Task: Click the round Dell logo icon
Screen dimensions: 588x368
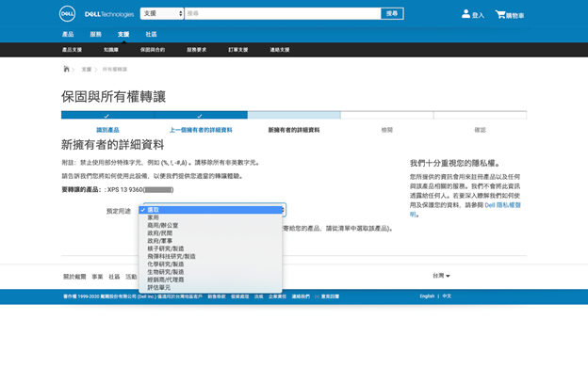Action: (x=67, y=14)
